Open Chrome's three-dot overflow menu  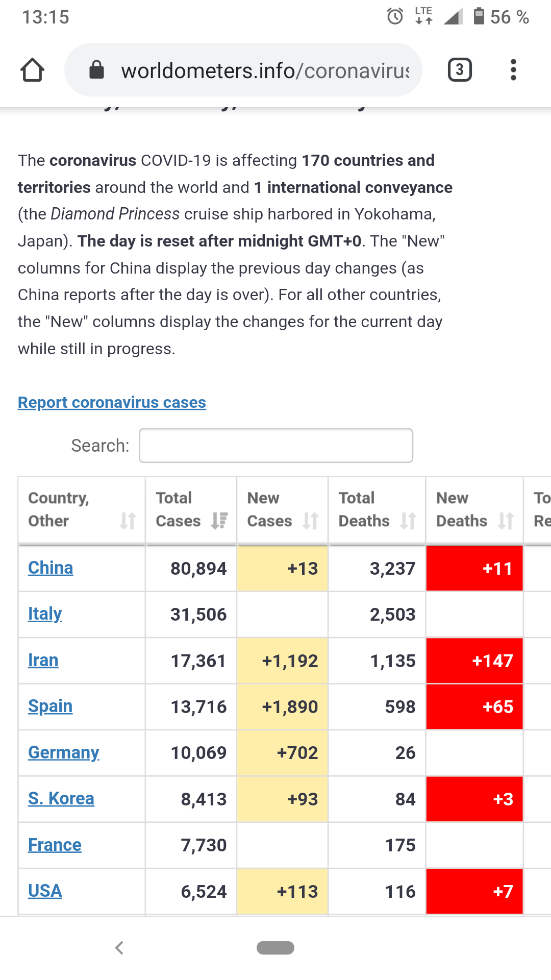pyautogui.click(x=513, y=70)
